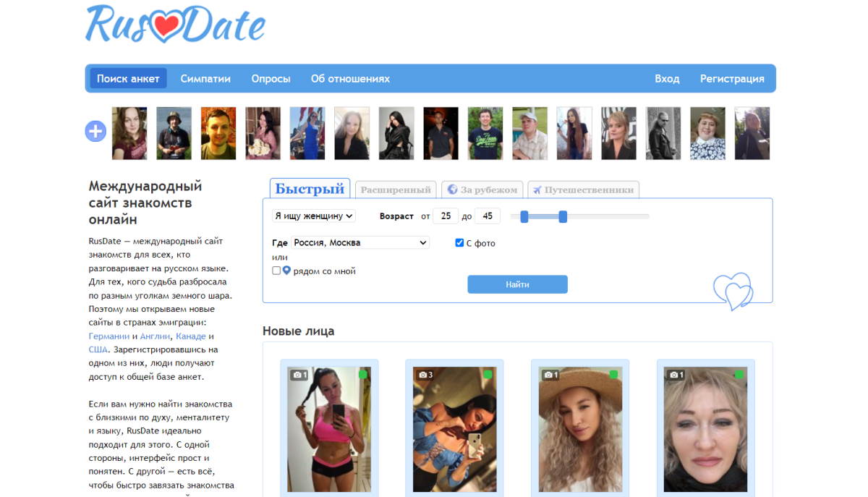Click the double hearts decoration icon

point(733,292)
